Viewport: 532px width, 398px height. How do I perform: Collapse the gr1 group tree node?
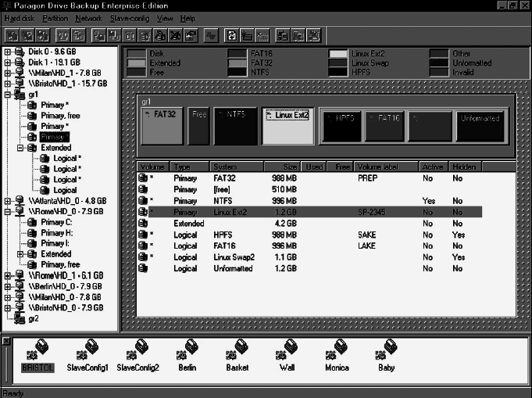8,94
